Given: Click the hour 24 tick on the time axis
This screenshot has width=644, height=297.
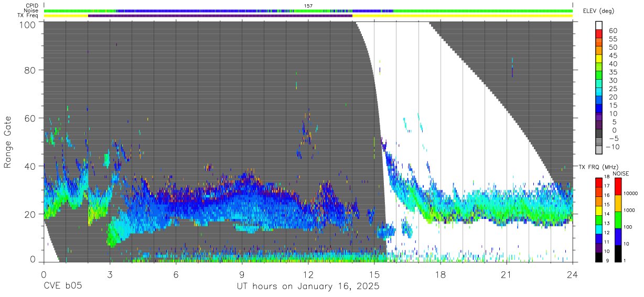Looking at the screenshot, I should click(573, 274).
